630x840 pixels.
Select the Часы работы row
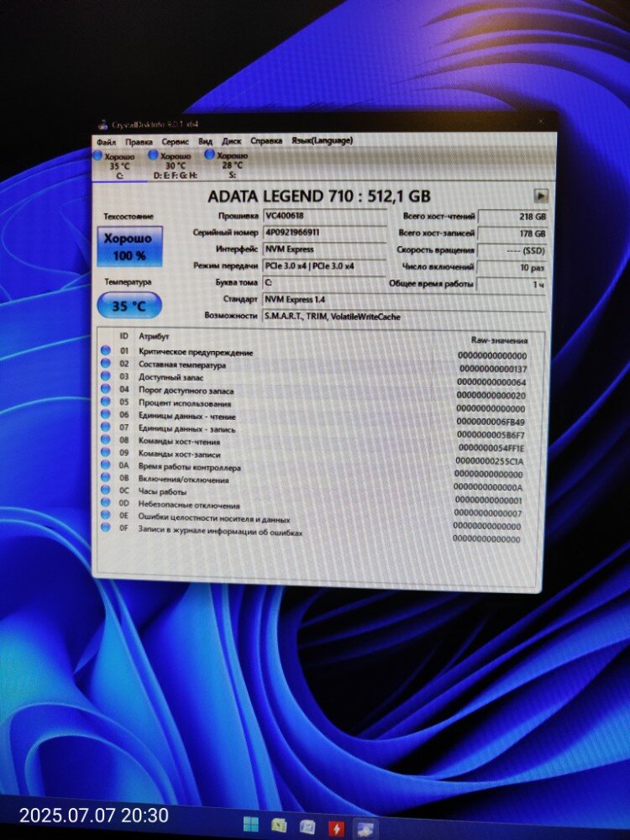pyautogui.click(x=322, y=493)
